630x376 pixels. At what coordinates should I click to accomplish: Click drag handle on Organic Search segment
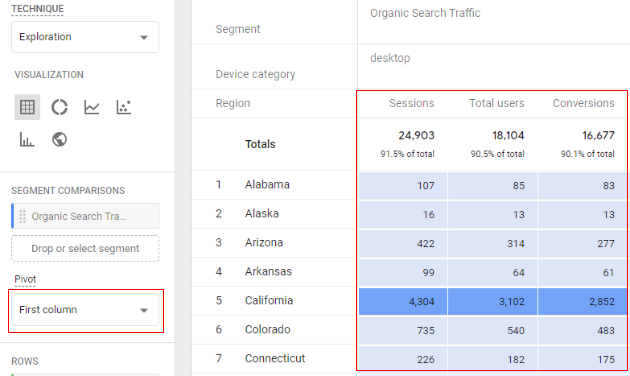(22, 216)
